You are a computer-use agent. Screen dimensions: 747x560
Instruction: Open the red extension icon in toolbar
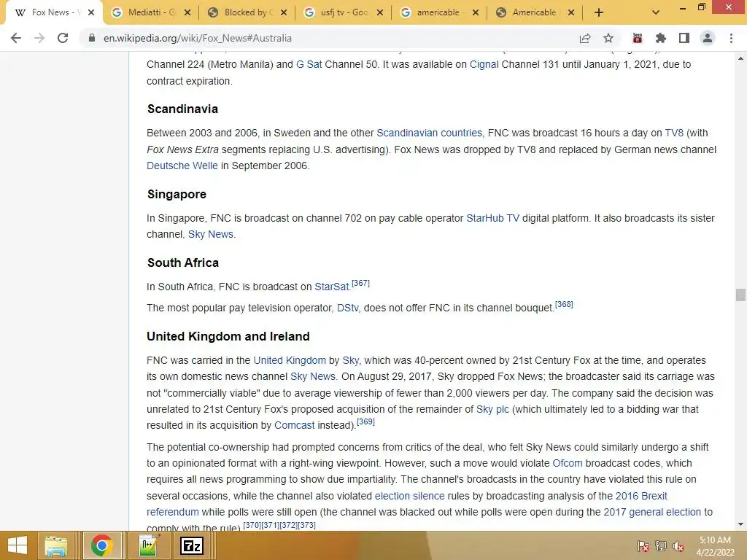pos(638,38)
